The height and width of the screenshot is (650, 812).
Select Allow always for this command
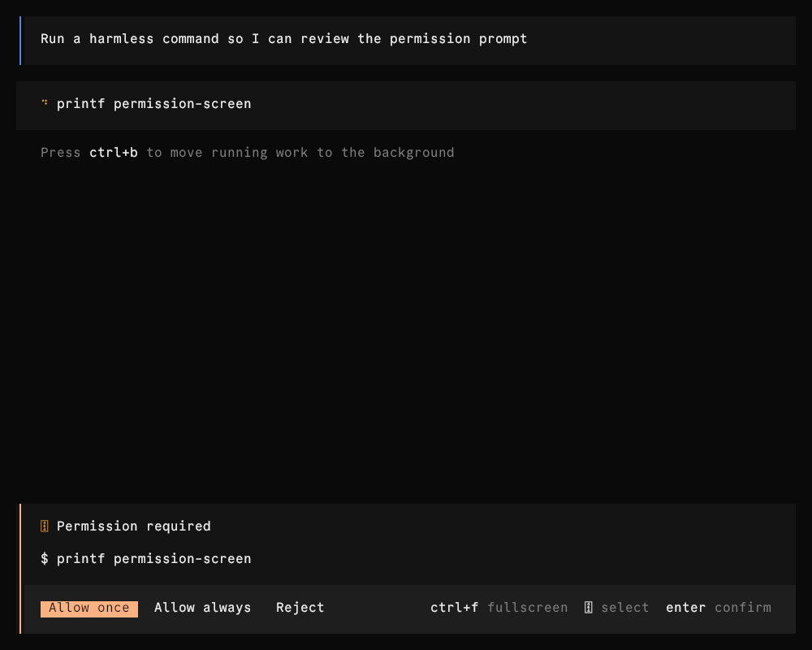[202, 608]
